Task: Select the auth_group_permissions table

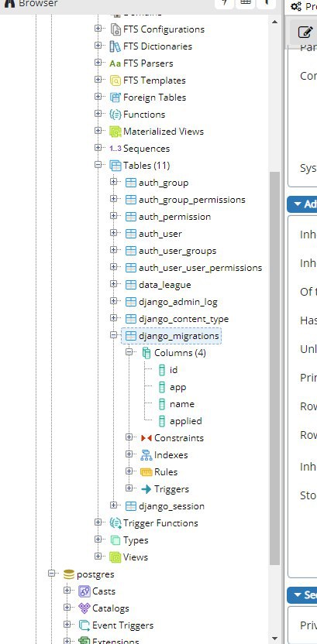Action: (192, 200)
